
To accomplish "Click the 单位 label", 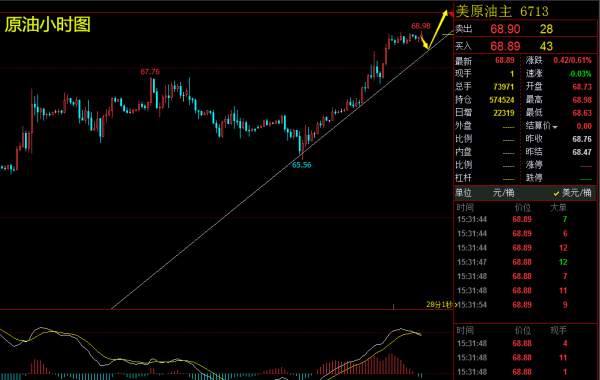I will tap(463, 193).
